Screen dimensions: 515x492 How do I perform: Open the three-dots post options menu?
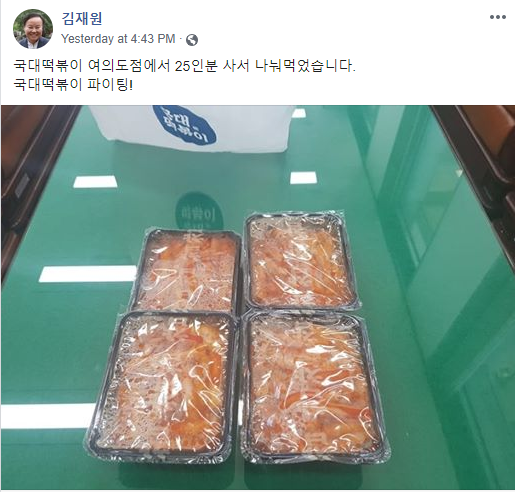498,17
